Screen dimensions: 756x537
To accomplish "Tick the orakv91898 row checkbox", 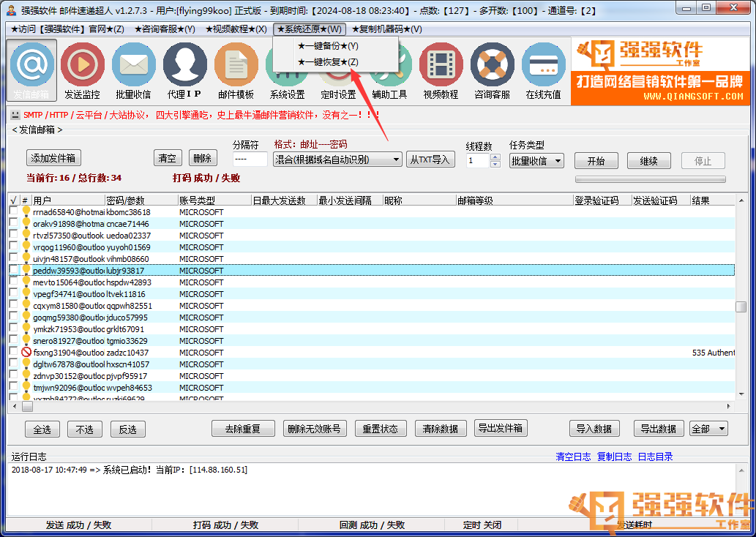I will [13, 222].
